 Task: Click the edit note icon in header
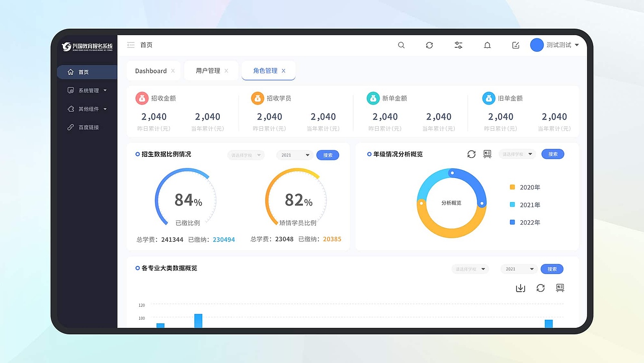[x=516, y=45]
